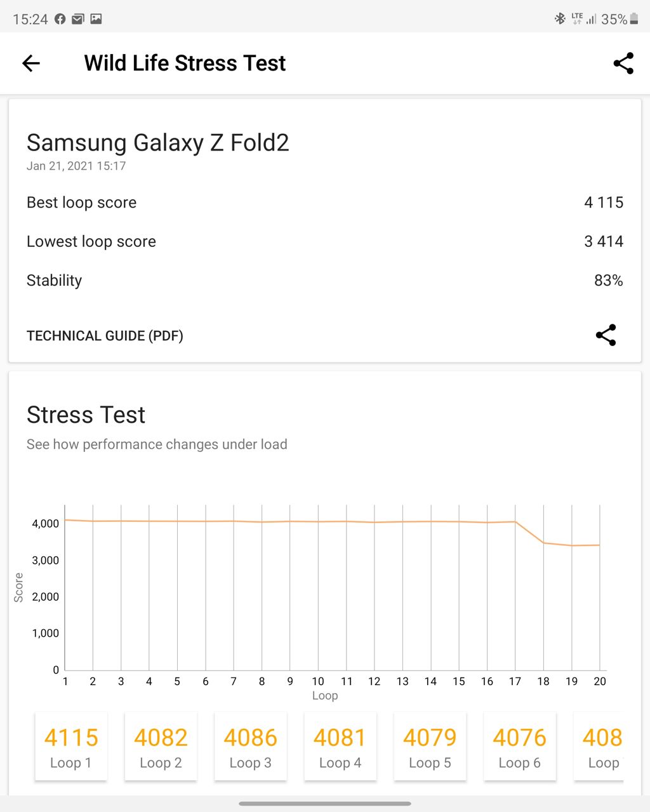The height and width of the screenshot is (812, 650).
Task: Tap the Loop 6 score 4076 card
Action: [x=520, y=746]
